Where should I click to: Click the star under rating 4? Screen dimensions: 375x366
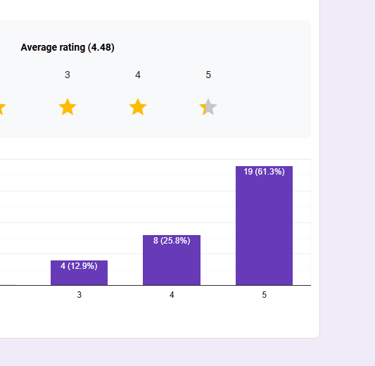point(138,107)
